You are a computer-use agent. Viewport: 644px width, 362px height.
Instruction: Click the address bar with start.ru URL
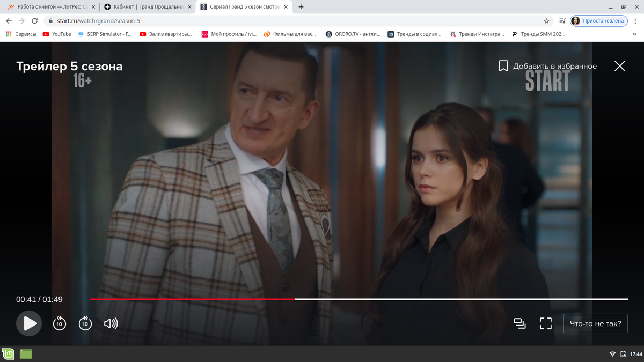tap(298, 21)
